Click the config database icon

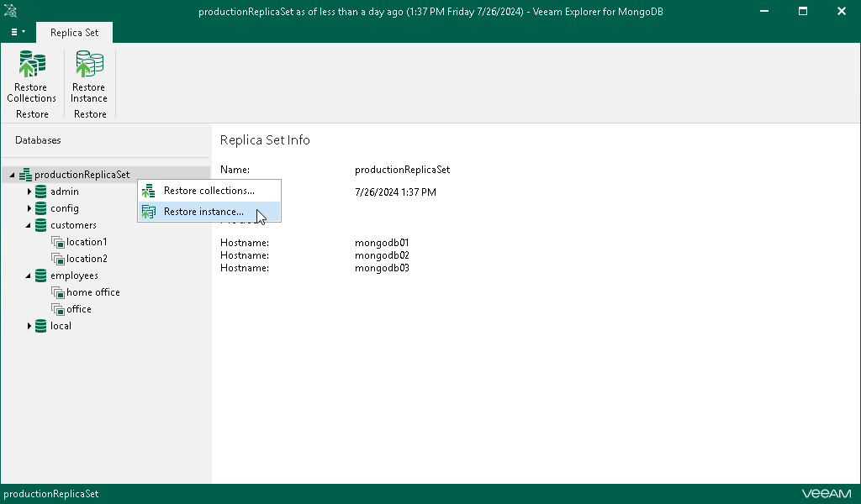40,208
